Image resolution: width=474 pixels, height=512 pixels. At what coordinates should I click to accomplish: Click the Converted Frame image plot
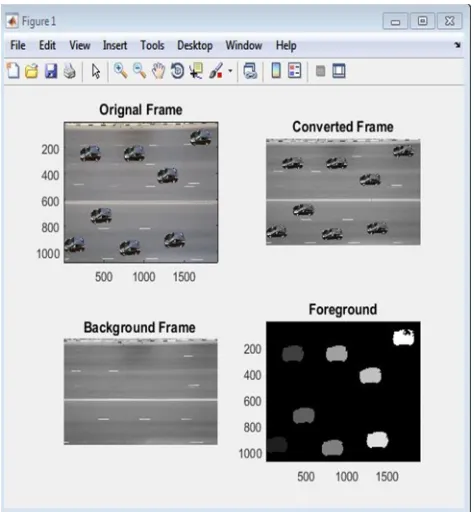click(343, 192)
